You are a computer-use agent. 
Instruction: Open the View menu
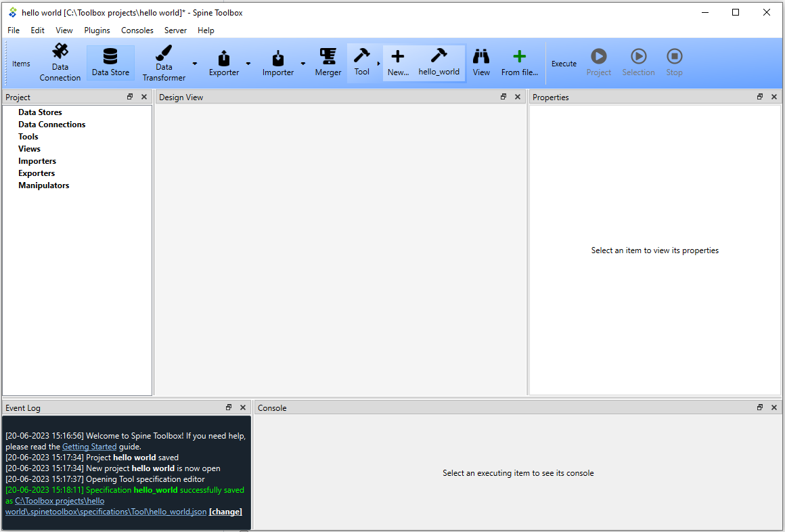[x=64, y=30]
